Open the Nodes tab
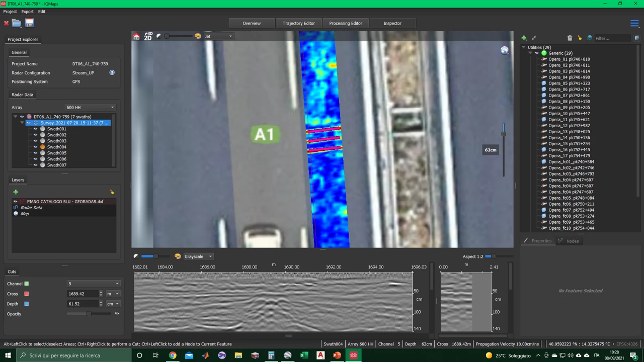This screenshot has width=644, height=362. coord(569,241)
